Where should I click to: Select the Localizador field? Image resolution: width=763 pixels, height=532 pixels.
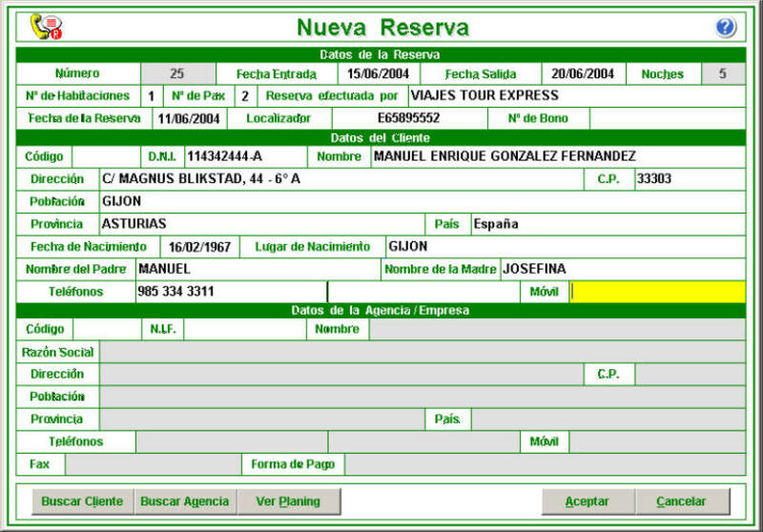(408, 119)
